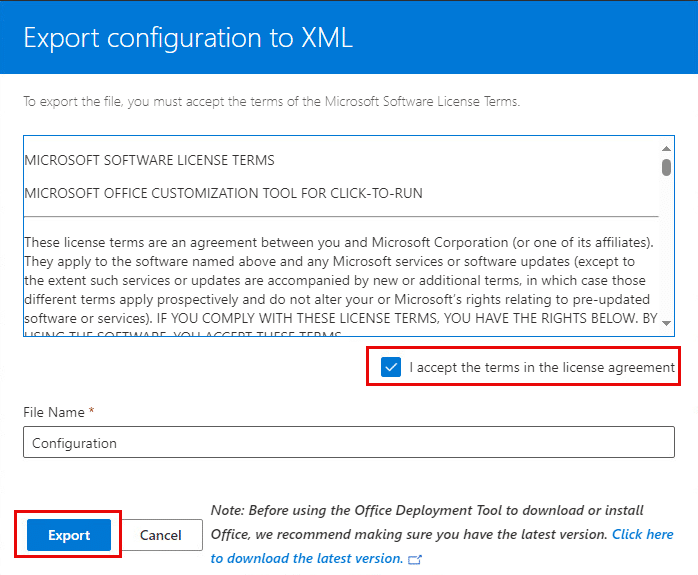Click the red required asterisk by File Name
This screenshot has width=698, height=575.
click(x=92, y=412)
